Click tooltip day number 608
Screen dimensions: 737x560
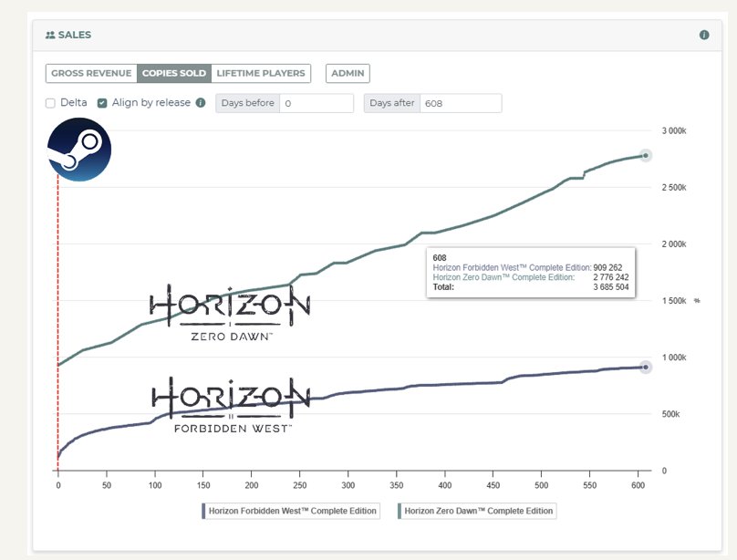point(440,258)
